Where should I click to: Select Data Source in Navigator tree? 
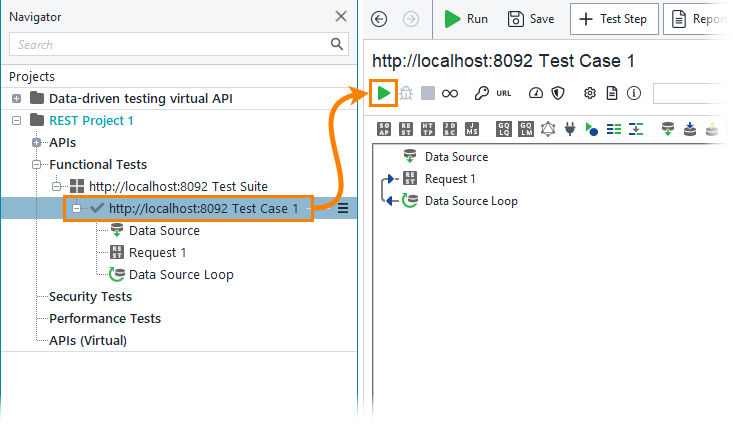[x=164, y=231]
